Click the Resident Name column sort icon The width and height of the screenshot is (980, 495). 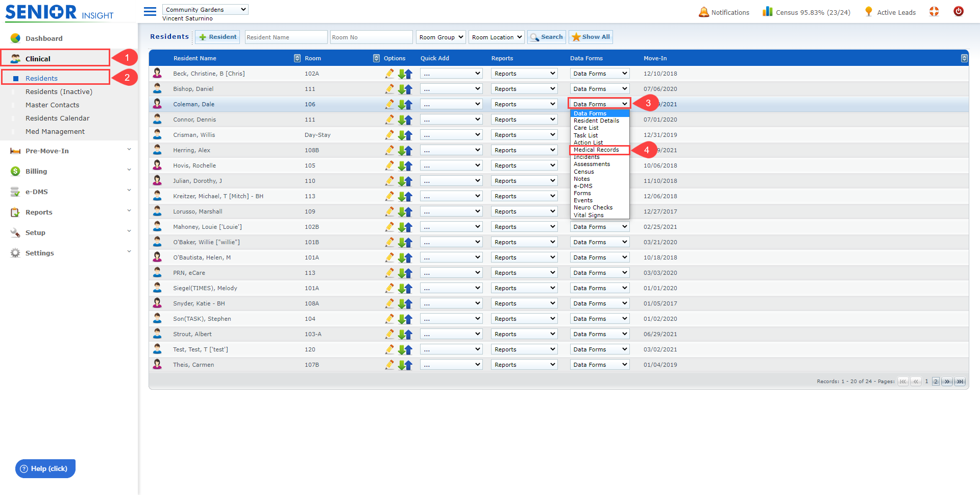[297, 58]
